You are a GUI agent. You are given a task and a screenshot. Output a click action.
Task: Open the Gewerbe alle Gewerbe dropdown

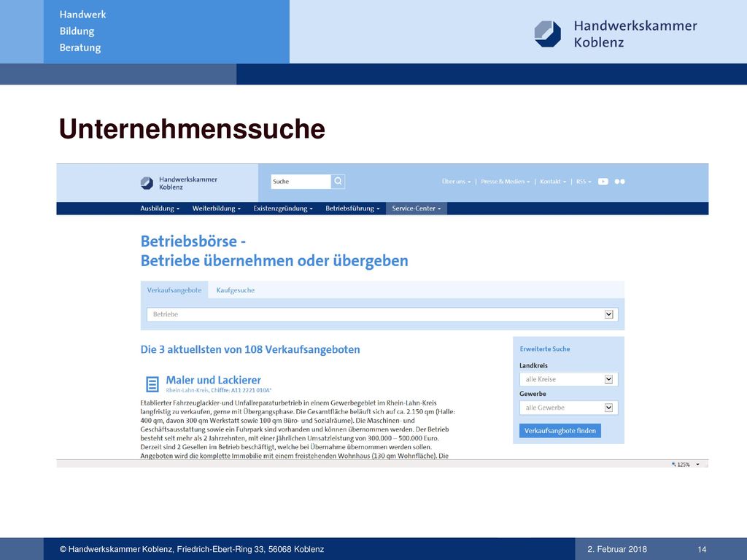coord(568,408)
